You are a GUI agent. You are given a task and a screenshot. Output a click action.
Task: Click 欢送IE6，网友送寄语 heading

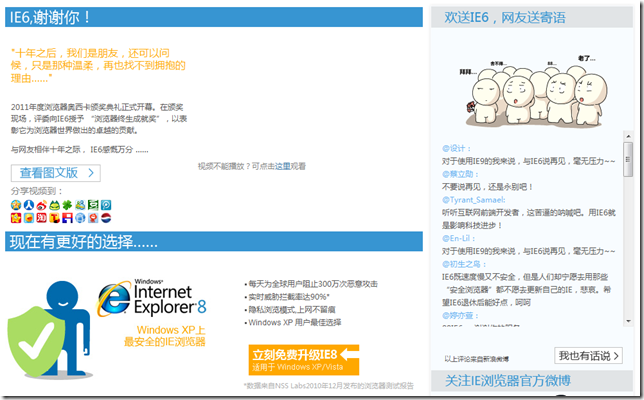[505, 18]
